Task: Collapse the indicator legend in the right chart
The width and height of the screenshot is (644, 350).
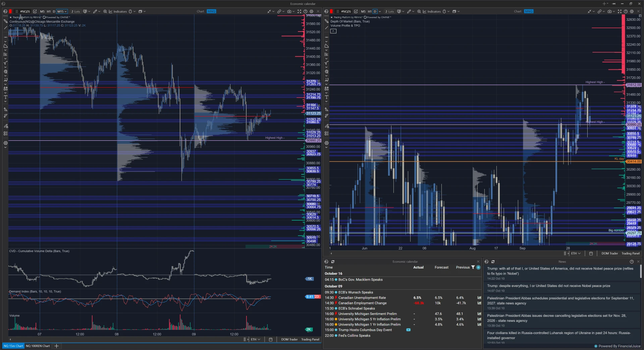Action: coord(333,31)
